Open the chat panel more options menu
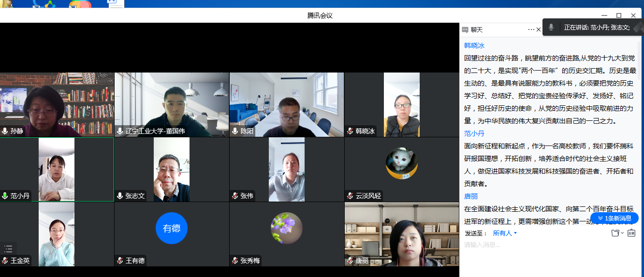The height and width of the screenshot is (277, 644). (x=531, y=29)
